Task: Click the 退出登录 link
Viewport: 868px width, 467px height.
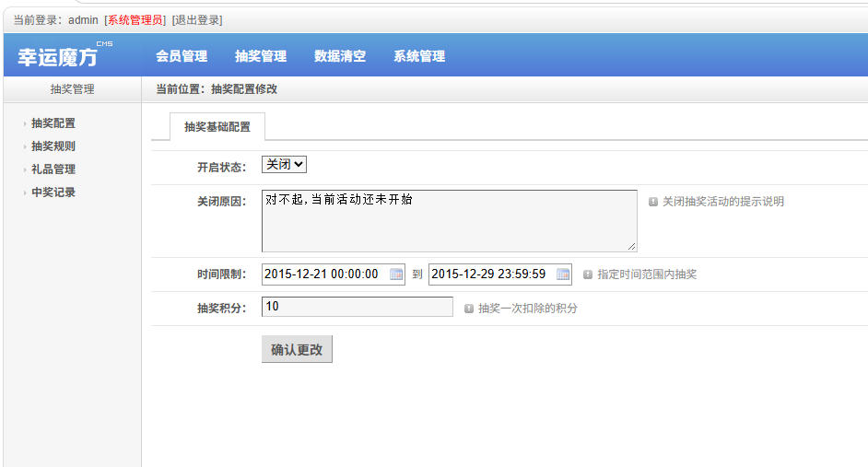Action: (197, 20)
